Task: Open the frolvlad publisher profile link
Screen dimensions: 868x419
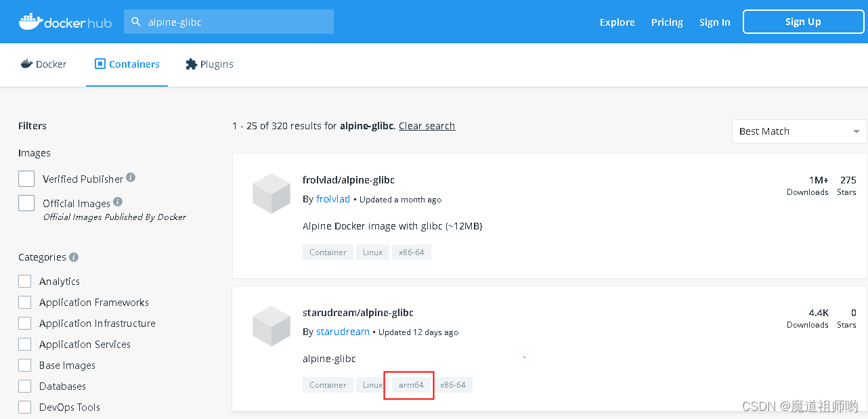Action: (332, 199)
